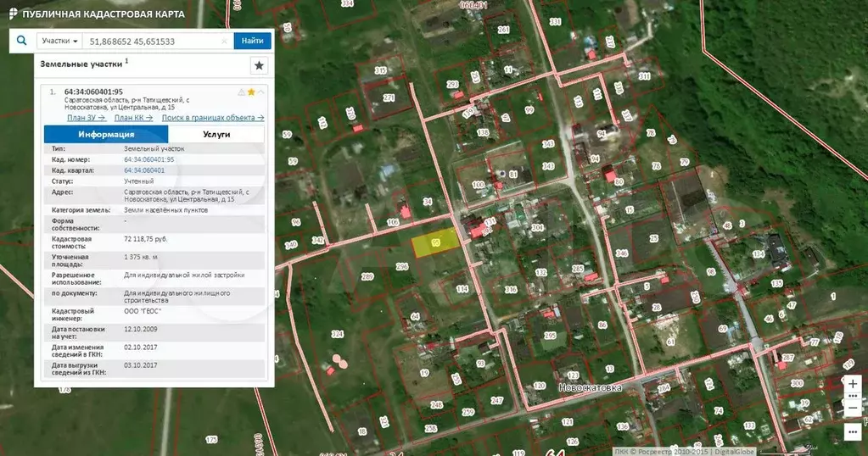Open the План КК link

point(133,118)
